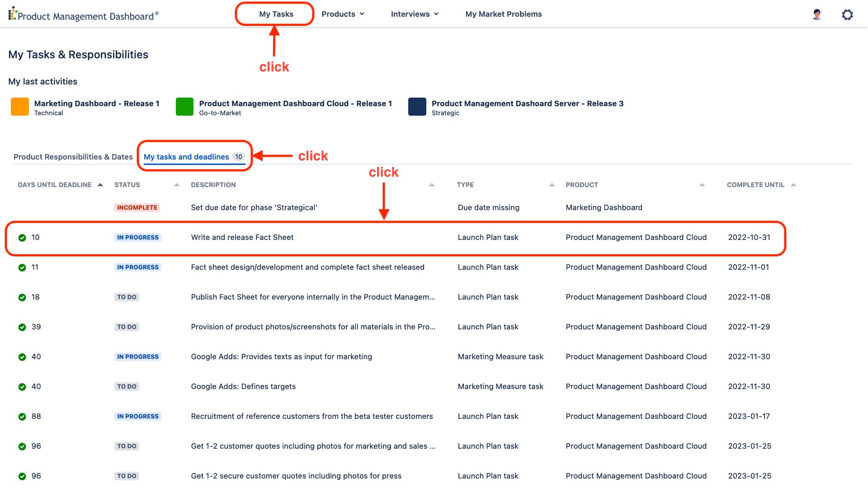Viewport: 868px width, 488px height.
Task: Expand the Products dropdown menu
Action: coord(343,14)
